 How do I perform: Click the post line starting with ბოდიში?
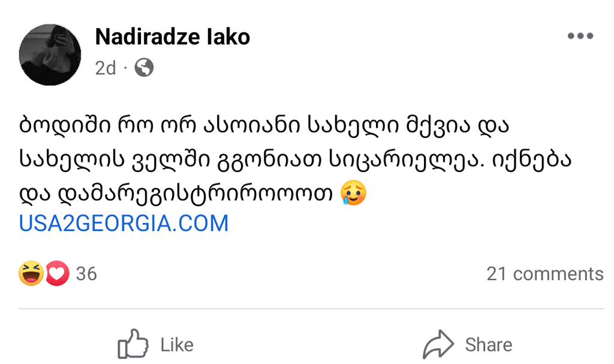(x=264, y=125)
